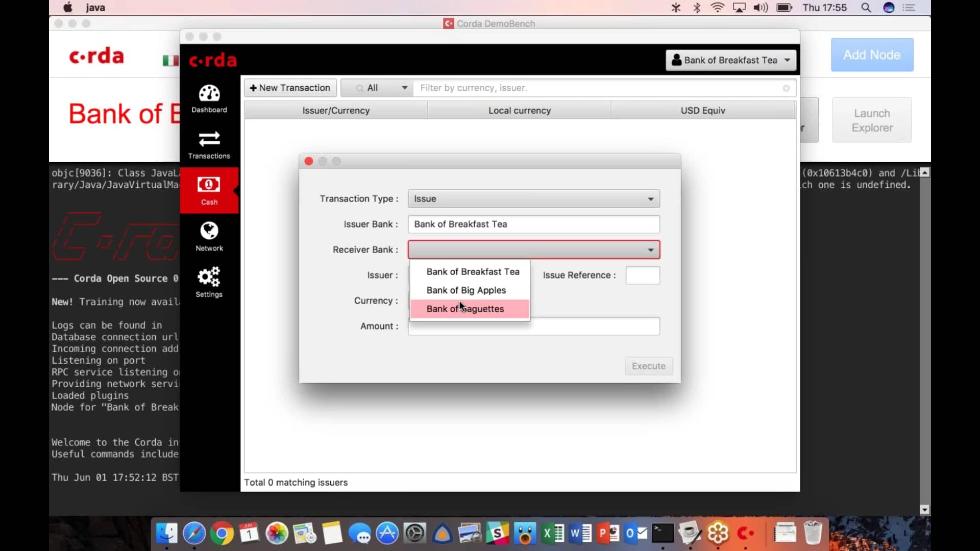The image size is (980, 551).
Task: Open the Trash in the dock
Action: [x=813, y=534]
